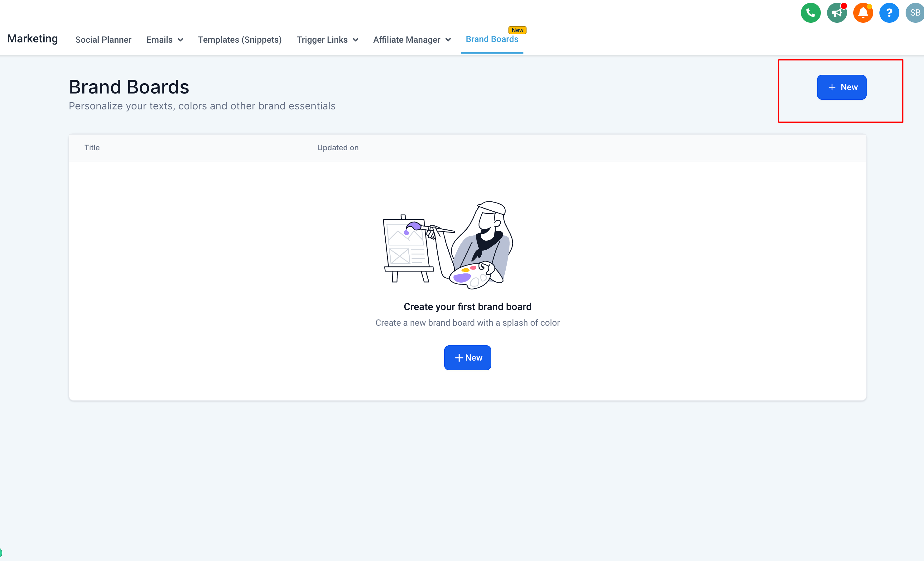Select the Brand Boards tab

click(x=492, y=39)
